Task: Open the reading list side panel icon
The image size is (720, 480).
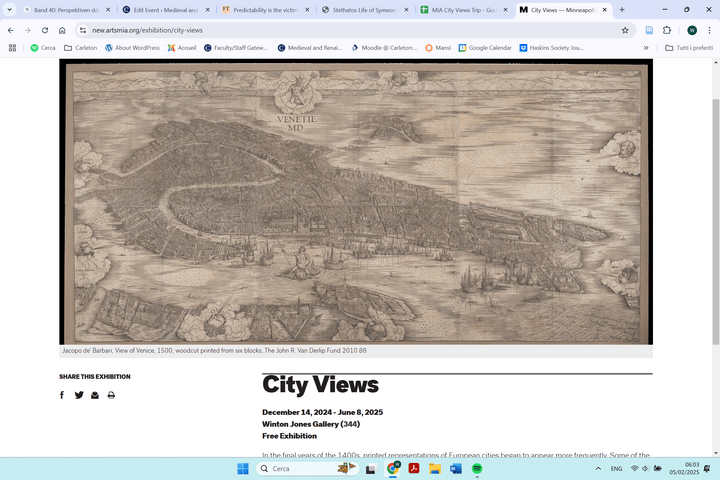Action: pos(649,30)
